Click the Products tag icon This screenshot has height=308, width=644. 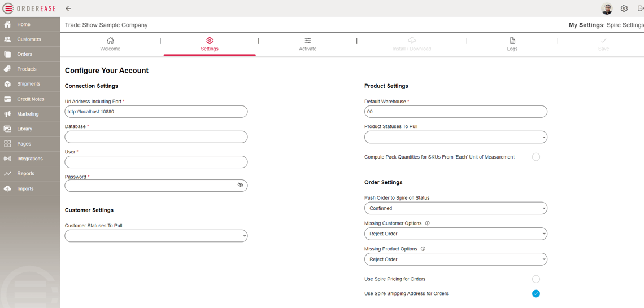pos(7,69)
